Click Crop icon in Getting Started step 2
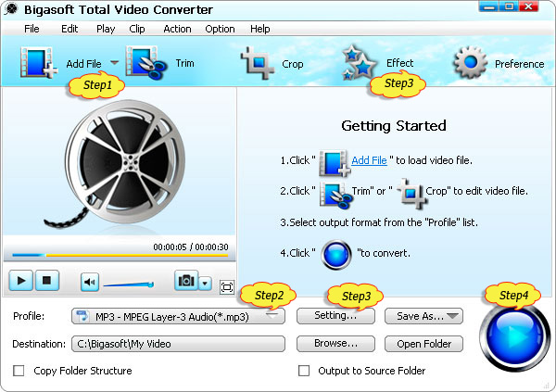The height and width of the screenshot is (392, 556). (x=411, y=194)
